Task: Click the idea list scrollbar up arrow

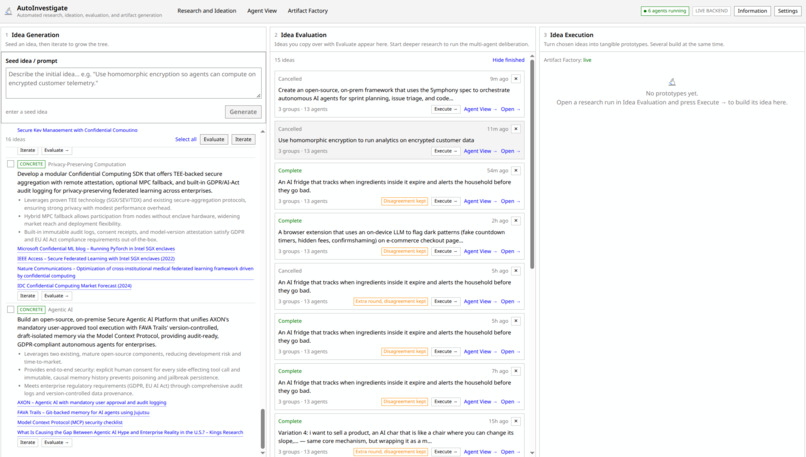Action: pyautogui.click(x=263, y=132)
